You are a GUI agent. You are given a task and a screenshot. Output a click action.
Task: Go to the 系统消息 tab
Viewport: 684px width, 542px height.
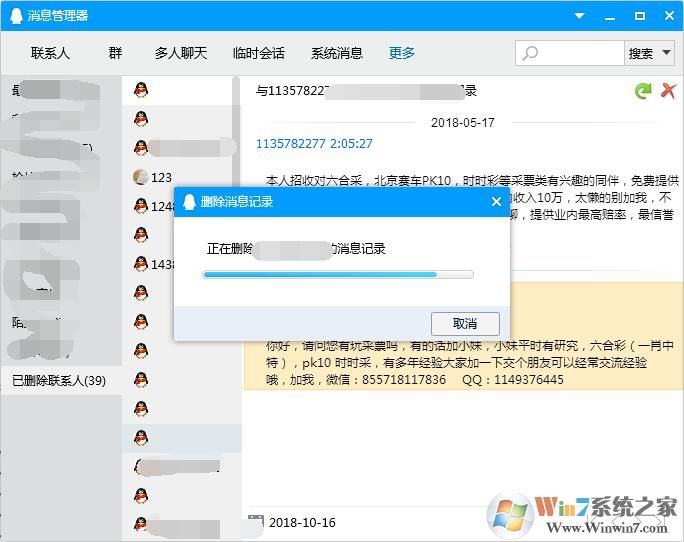tap(336, 53)
